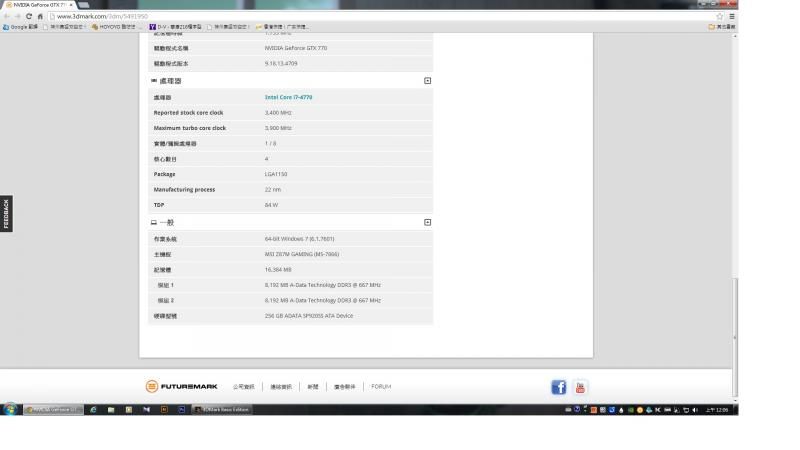Open the Facebook icon in the footer
Screen dimensions: 800x450
[x=559, y=387]
